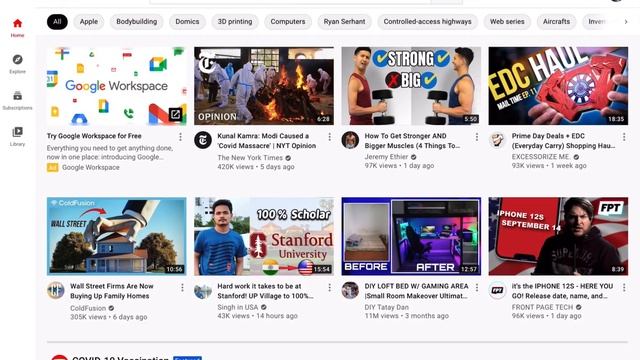Select the Apple filter chip

(89, 22)
